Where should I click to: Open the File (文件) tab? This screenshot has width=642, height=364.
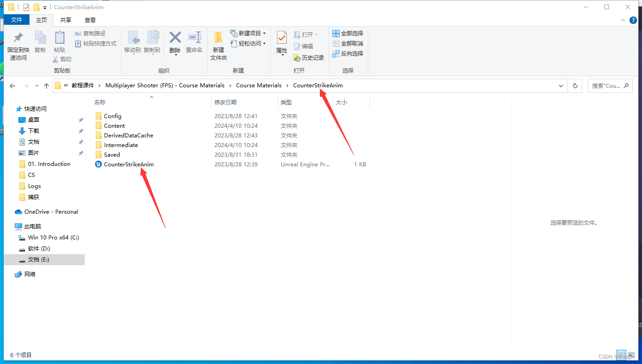tap(17, 20)
